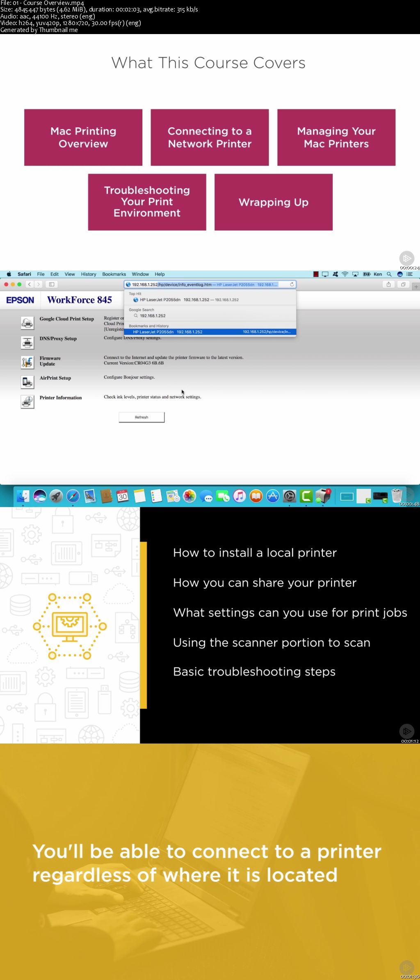
Task: Open printer queue icon with badge in Dock
Action: (x=323, y=496)
